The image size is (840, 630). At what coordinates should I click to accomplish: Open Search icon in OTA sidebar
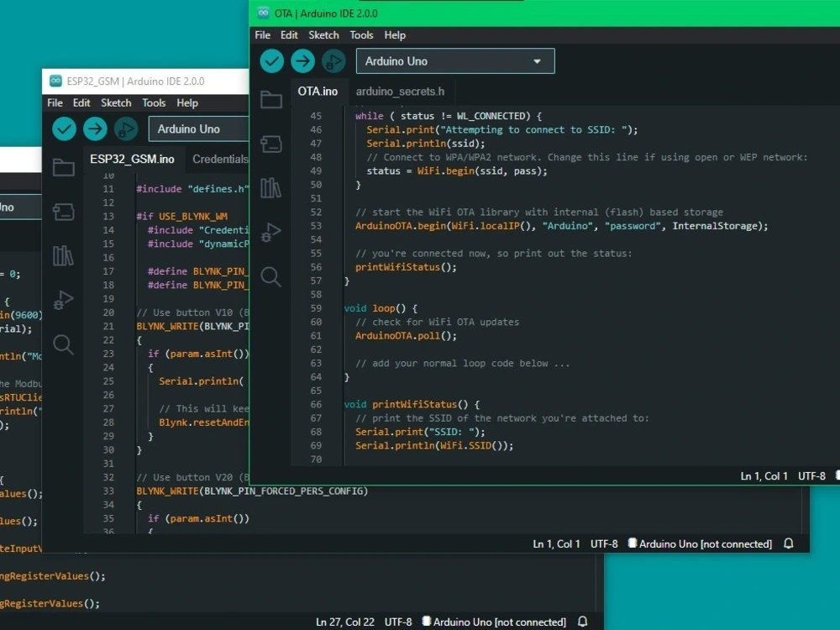(x=270, y=277)
